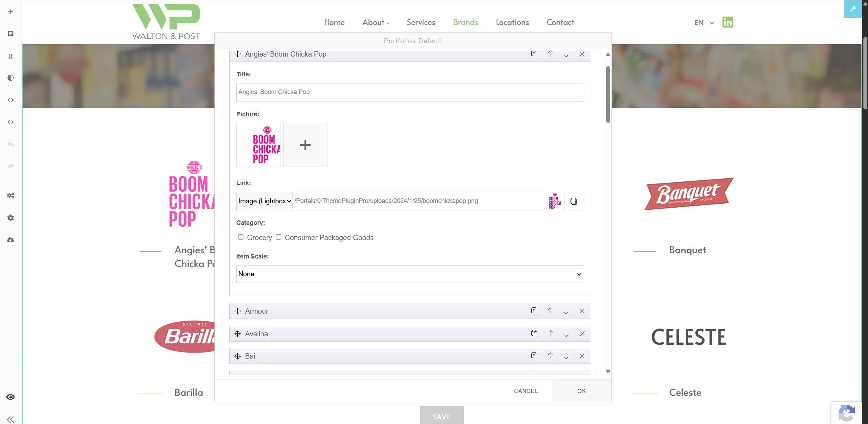The image size is (868, 424).
Task: Click the redo arrow in left sidebar
Action: (11, 166)
